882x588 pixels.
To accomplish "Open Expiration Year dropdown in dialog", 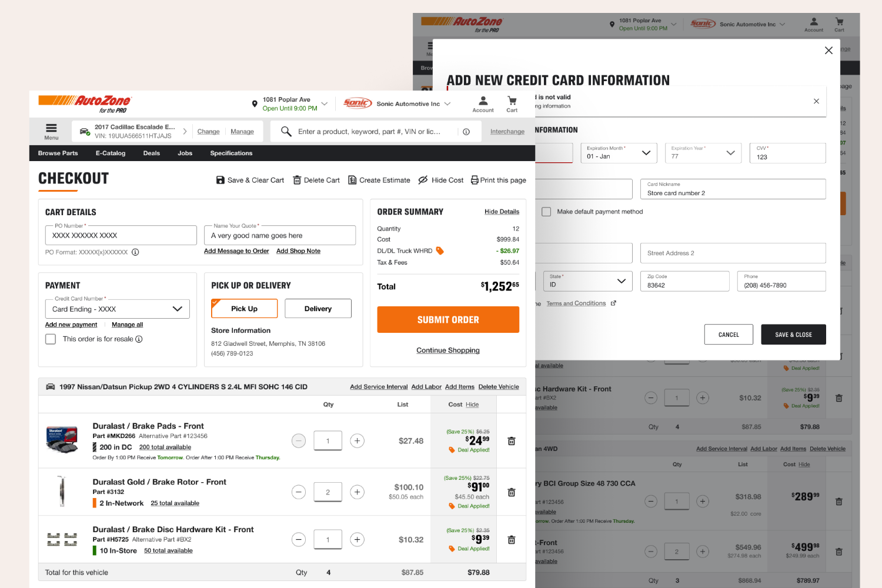I will click(703, 153).
